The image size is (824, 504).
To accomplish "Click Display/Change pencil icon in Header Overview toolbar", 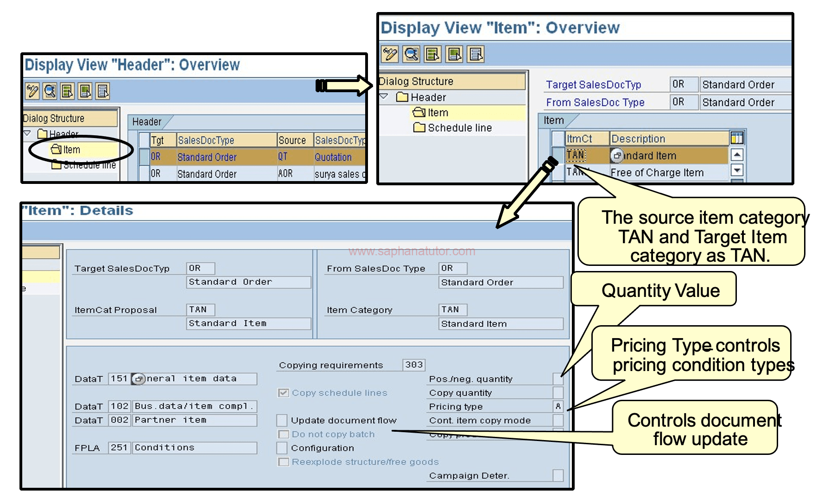I will coord(32,91).
